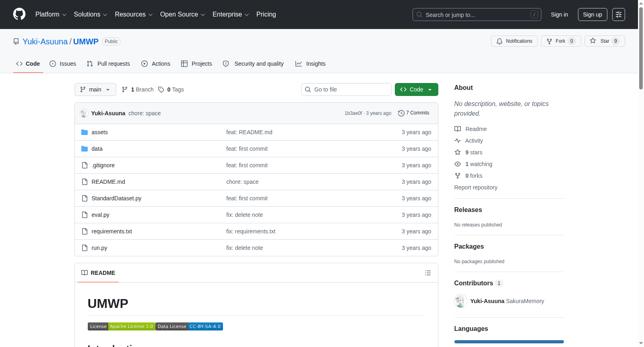
Task: Click the book icon next to README tab
Action: click(x=85, y=273)
